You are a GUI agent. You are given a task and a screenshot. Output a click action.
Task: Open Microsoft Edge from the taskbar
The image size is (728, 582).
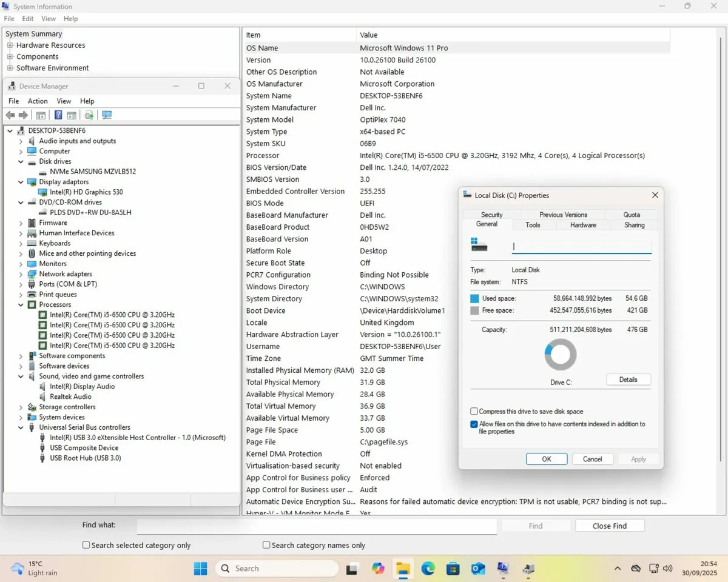[428, 569]
